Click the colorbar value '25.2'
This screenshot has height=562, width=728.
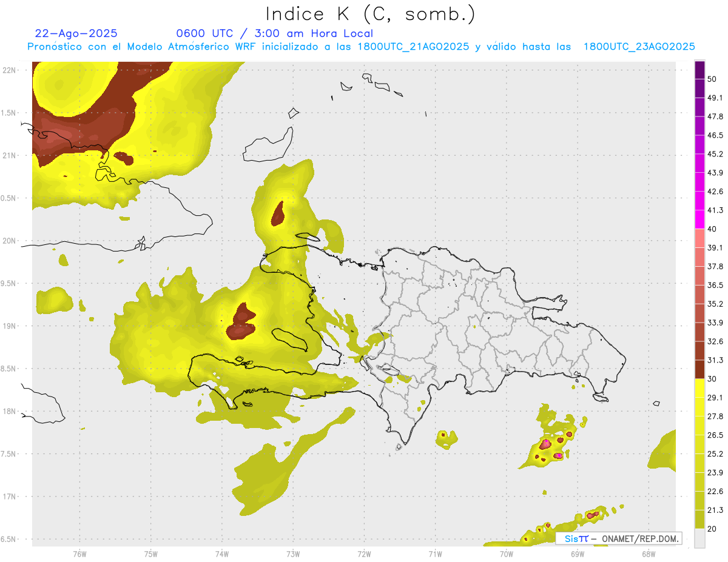coord(715,453)
